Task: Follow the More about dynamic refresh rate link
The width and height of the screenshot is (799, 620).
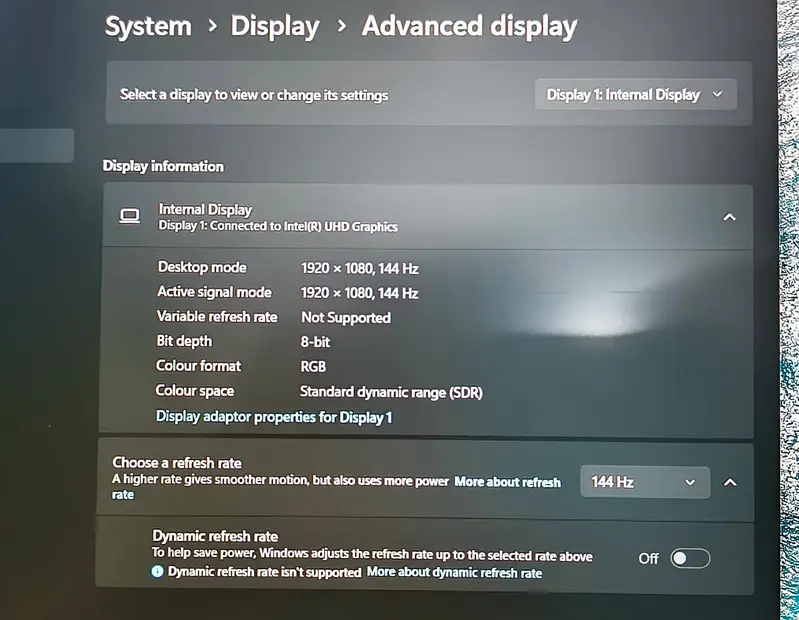Action: (454, 573)
